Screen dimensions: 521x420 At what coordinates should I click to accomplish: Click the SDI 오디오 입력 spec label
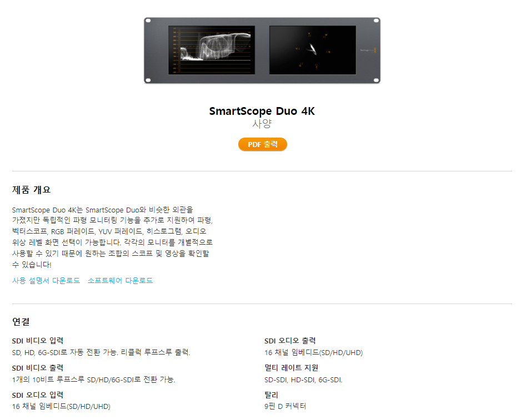point(38,395)
